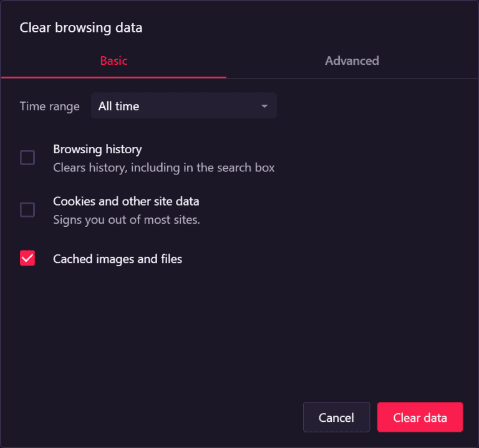This screenshot has height=448, width=479.
Task: Enable the Browsing history checkbox
Action: (27, 158)
